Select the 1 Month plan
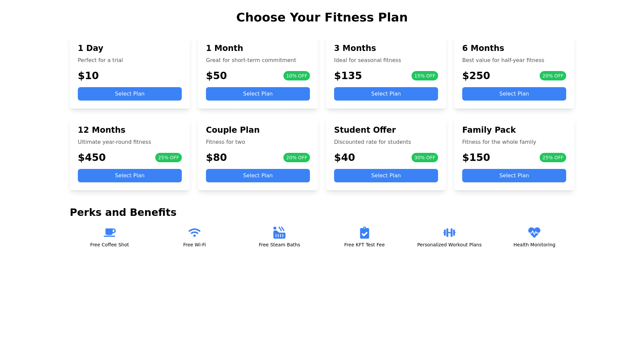 [258, 94]
